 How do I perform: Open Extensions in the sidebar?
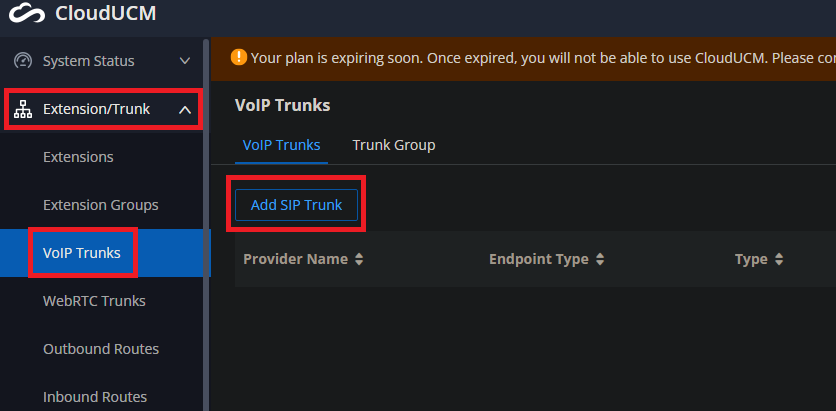pos(78,157)
